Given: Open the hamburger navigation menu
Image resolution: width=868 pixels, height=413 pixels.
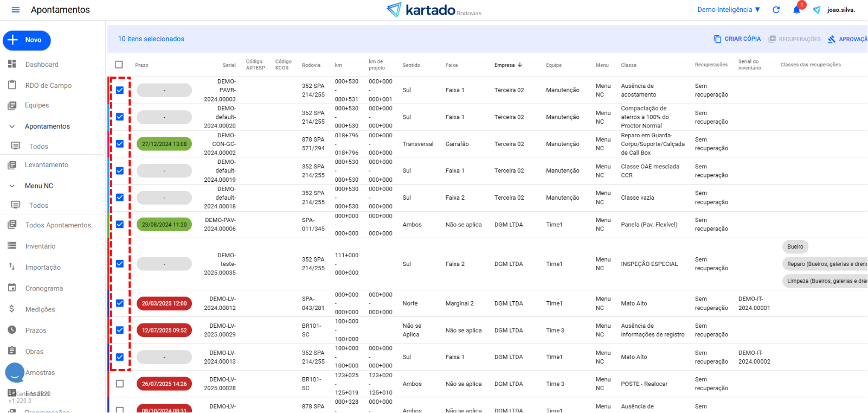Looking at the screenshot, I should coord(16,10).
